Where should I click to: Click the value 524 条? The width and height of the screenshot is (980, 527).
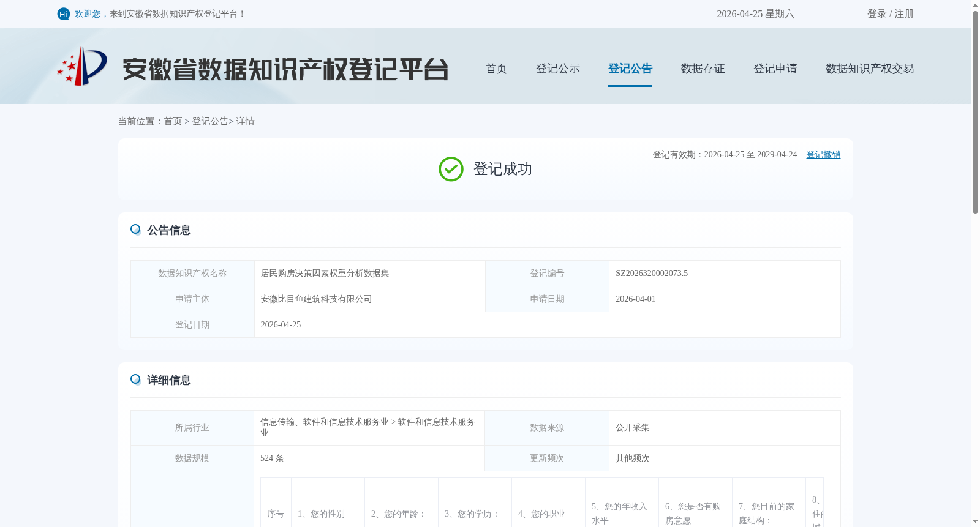[x=272, y=458]
